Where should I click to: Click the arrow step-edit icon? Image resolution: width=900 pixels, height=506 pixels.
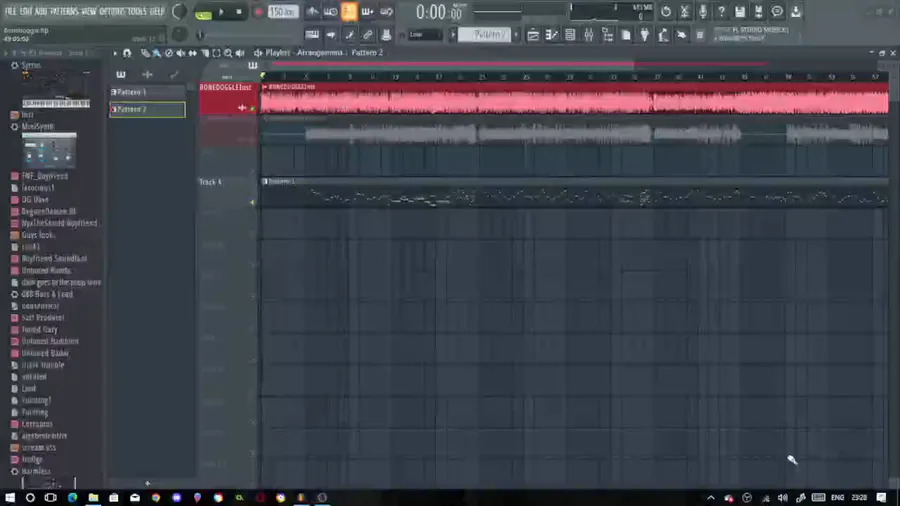[x=331, y=35]
